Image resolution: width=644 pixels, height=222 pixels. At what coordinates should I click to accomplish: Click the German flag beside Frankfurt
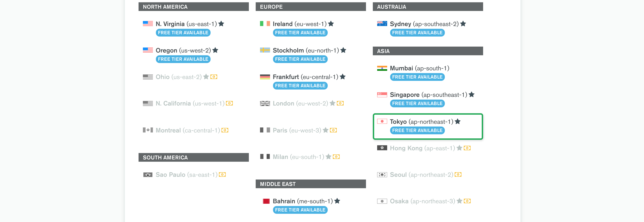265,77
